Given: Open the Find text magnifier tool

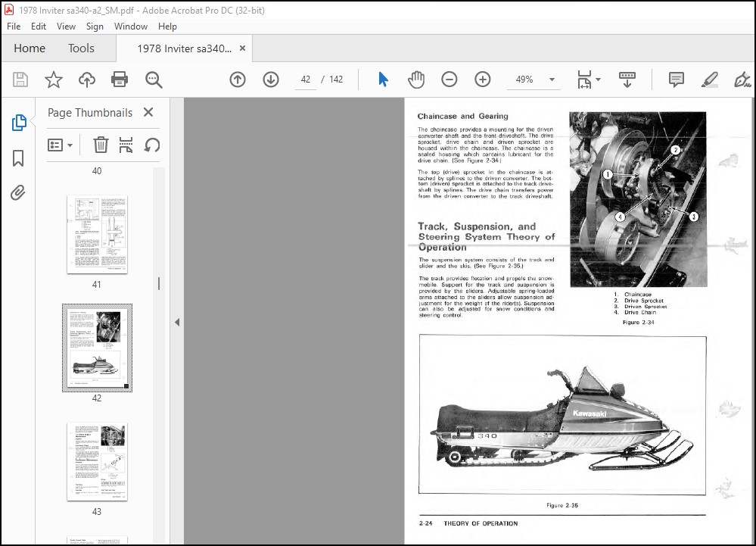Looking at the screenshot, I should click(x=154, y=80).
